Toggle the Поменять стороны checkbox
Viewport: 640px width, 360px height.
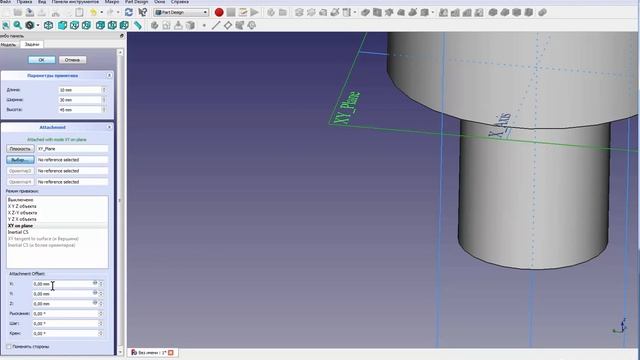point(9,347)
